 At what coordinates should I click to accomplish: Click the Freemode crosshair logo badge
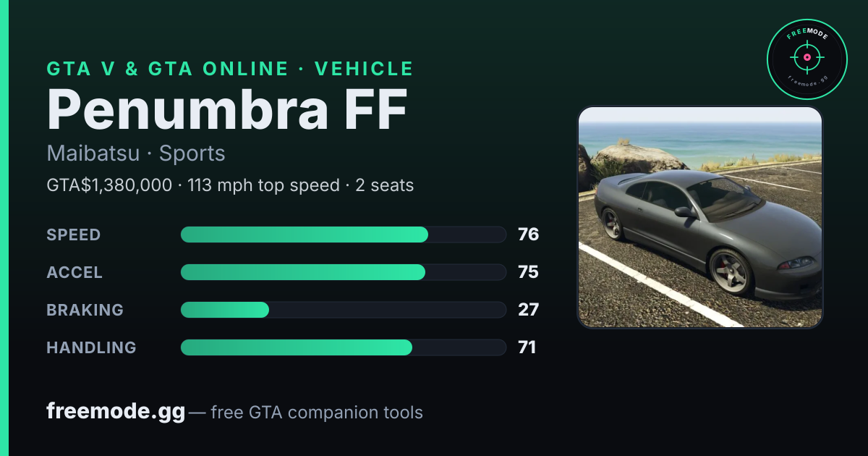(x=807, y=59)
